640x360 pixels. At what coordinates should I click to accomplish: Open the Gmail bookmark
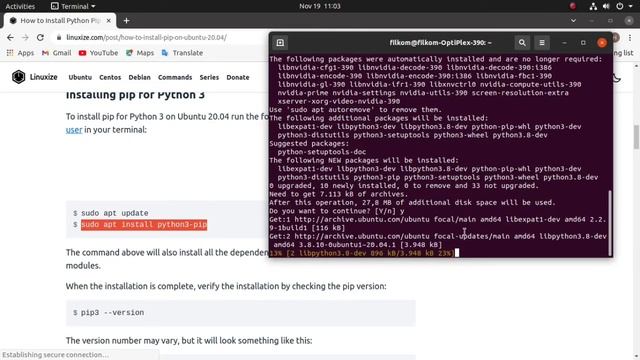tap(56, 53)
